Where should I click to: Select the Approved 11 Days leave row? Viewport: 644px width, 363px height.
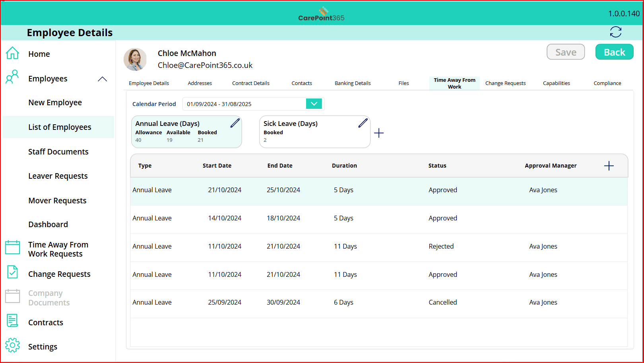379,276
